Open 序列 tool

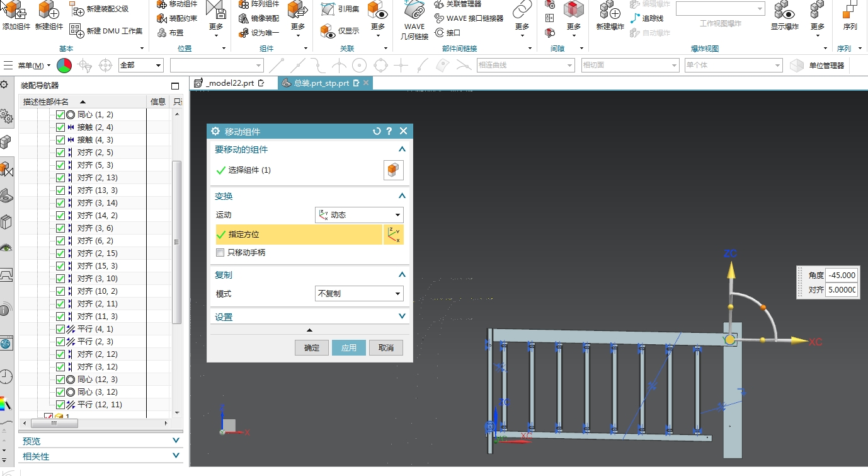(850, 15)
